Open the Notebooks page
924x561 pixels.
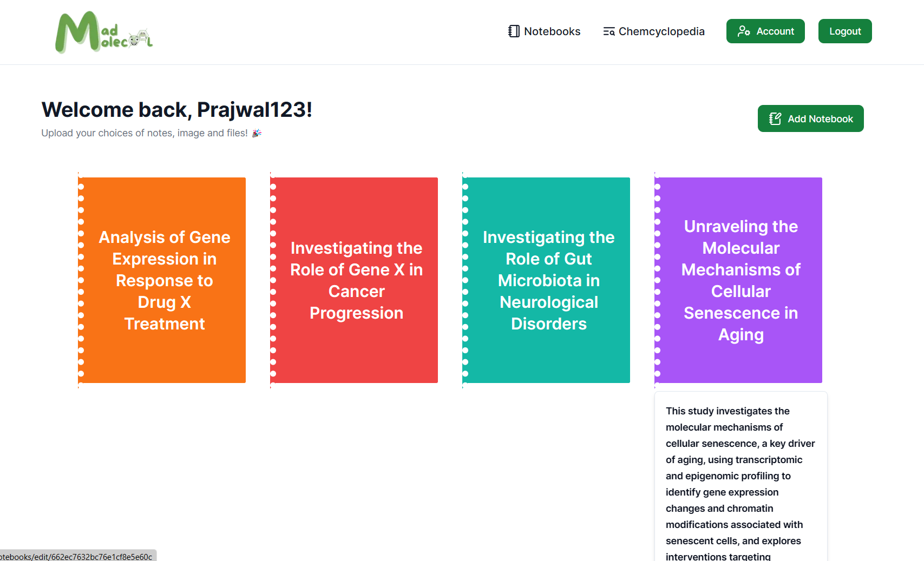(544, 31)
